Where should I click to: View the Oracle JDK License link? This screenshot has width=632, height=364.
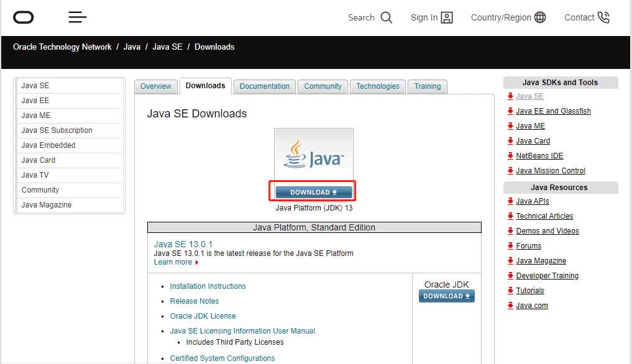coord(203,316)
